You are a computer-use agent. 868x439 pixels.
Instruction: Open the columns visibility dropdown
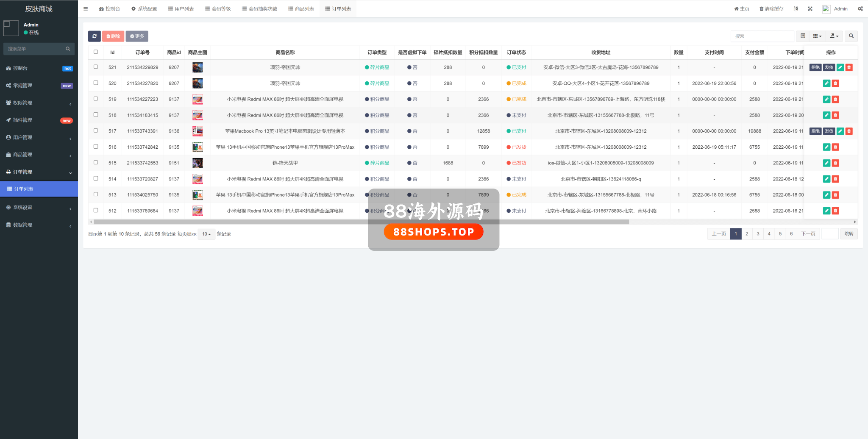[817, 36]
